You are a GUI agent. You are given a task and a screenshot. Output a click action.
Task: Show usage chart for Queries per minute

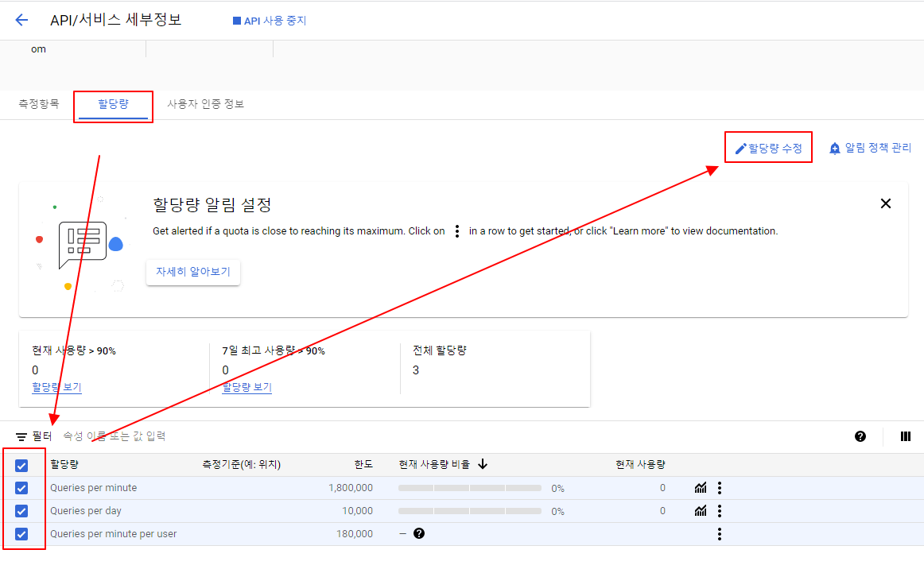click(700, 488)
